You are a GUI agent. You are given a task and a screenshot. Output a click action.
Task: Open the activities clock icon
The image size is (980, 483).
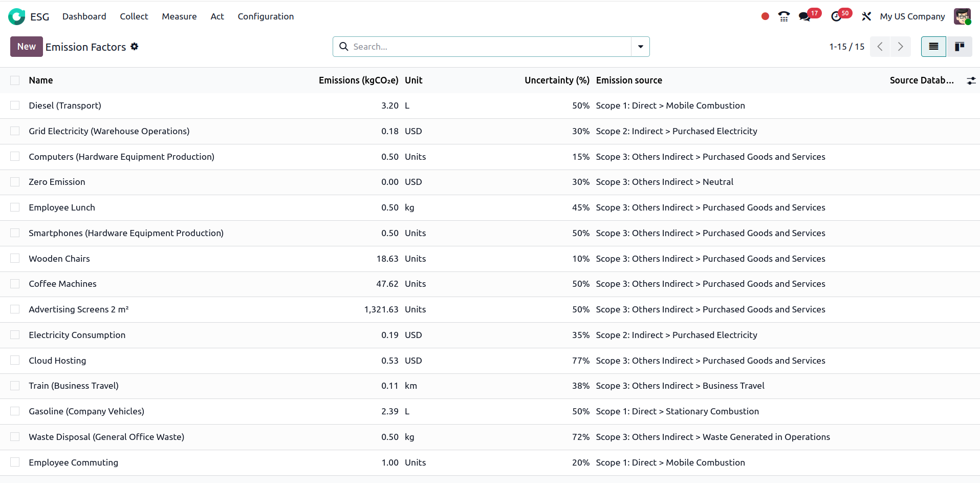click(836, 16)
